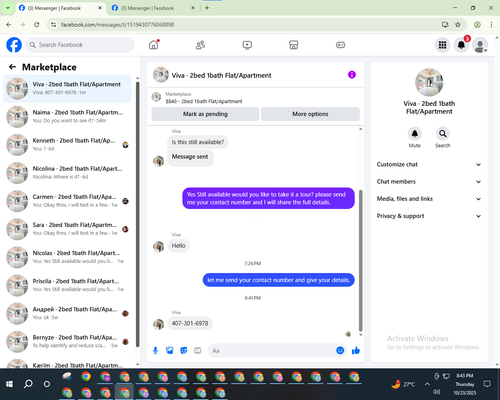
Task: Select the Viva conversation in list
Action: (x=67, y=88)
